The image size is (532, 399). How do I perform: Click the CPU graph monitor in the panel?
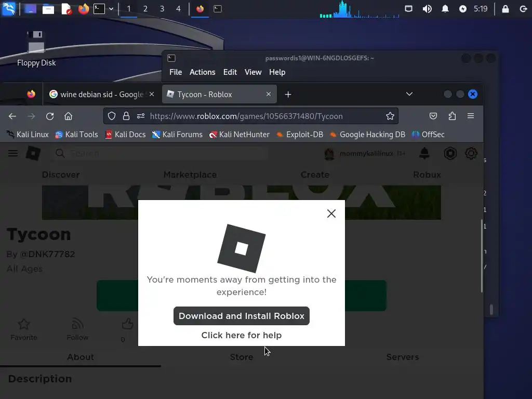(x=360, y=9)
